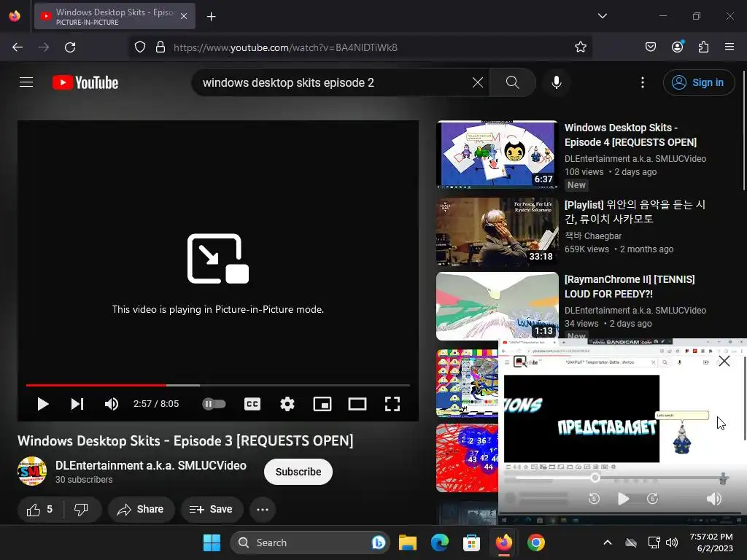Open Episode 4 video thumbnail

(x=497, y=155)
